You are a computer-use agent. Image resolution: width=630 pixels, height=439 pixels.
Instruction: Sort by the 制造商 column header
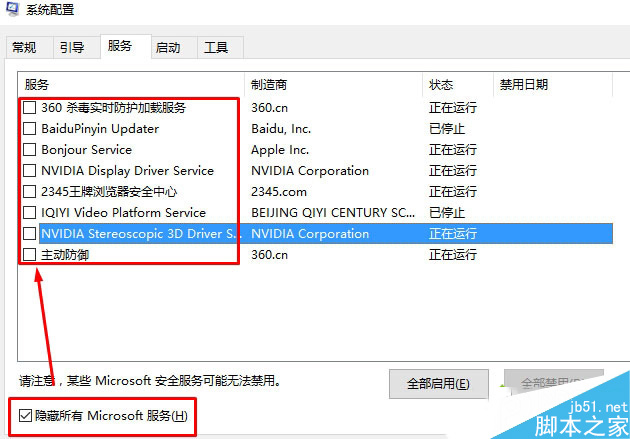[333, 83]
